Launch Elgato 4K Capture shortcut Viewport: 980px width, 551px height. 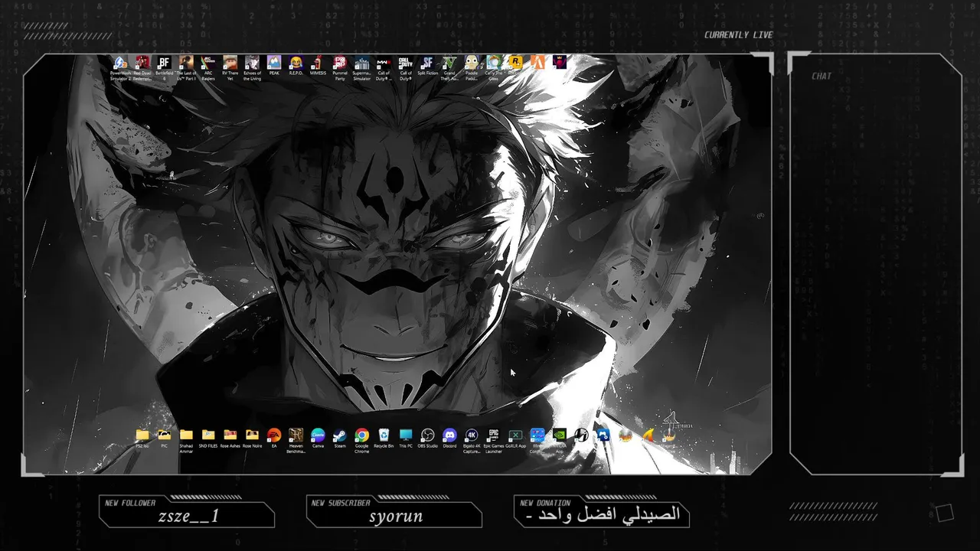point(472,441)
